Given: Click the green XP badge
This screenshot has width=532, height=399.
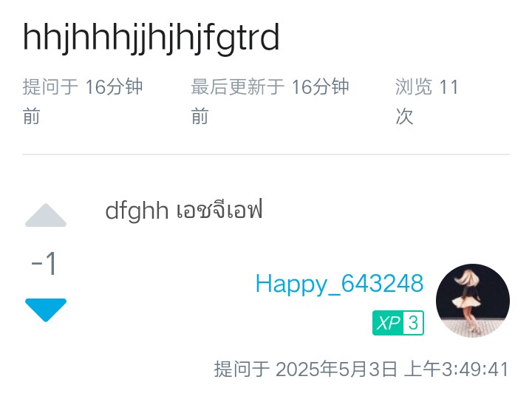Looking at the screenshot, I should (x=398, y=323).
